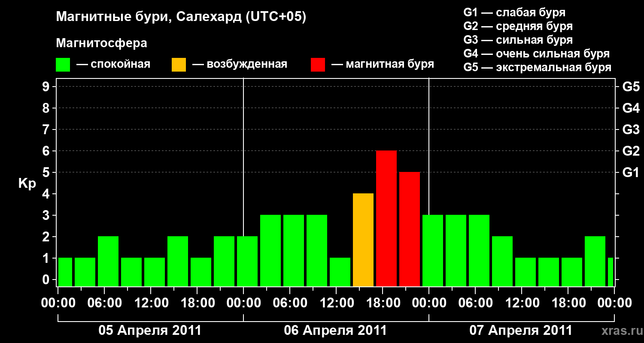
Task: Click the G5 right-axis label
Action: (x=631, y=87)
